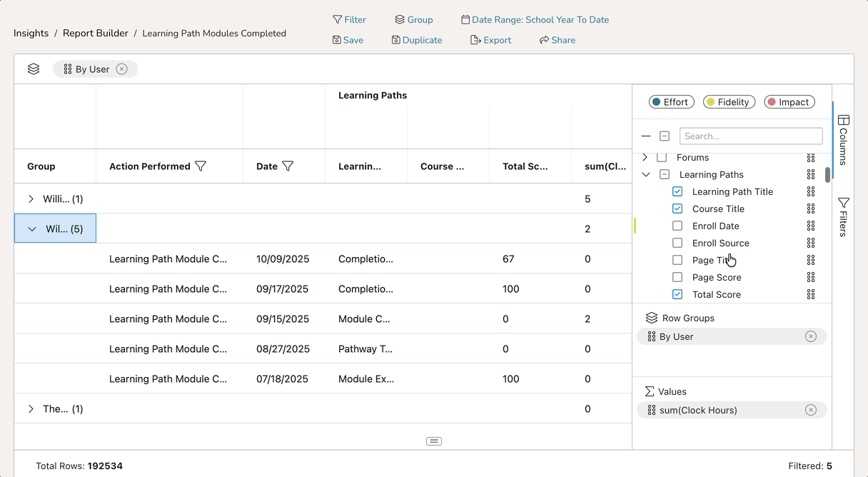Open the Columns side tab
868x477 pixels.
tap(843, 139)
